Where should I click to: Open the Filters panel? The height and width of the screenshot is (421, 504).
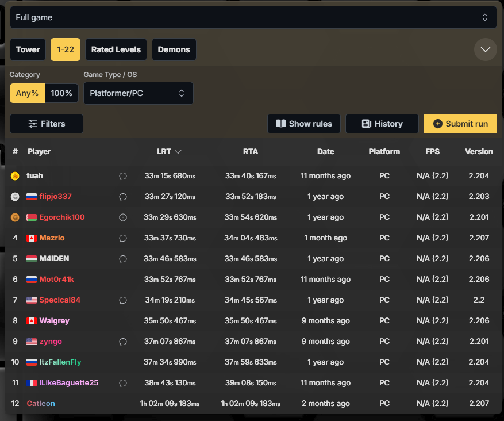pos(47,124)
